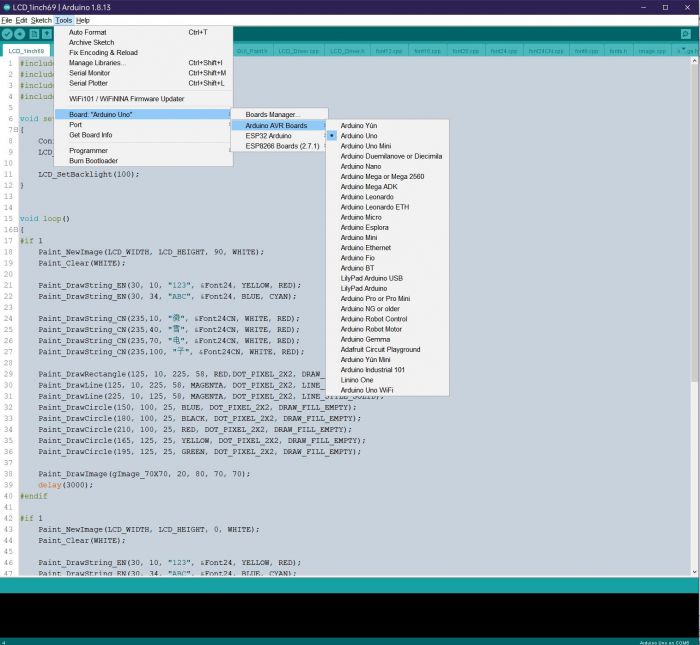
Task: Open Serial Plotter
Action: click(143, 83)
